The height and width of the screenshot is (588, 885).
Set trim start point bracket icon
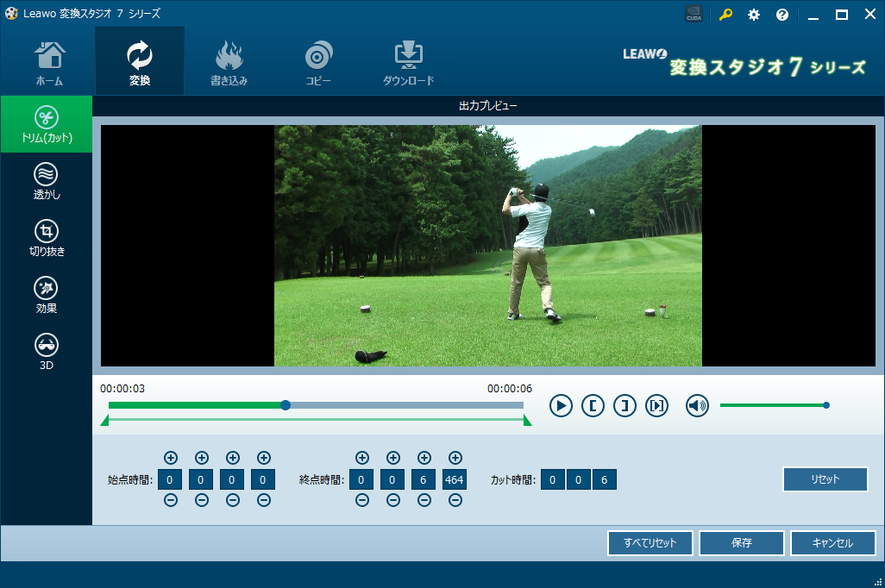[x=593, y=405]
